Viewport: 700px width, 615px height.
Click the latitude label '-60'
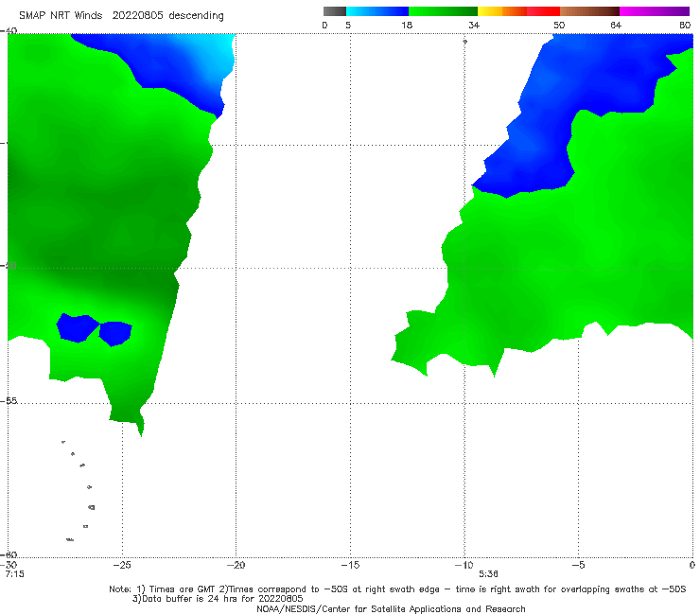[x=9, y=554]
